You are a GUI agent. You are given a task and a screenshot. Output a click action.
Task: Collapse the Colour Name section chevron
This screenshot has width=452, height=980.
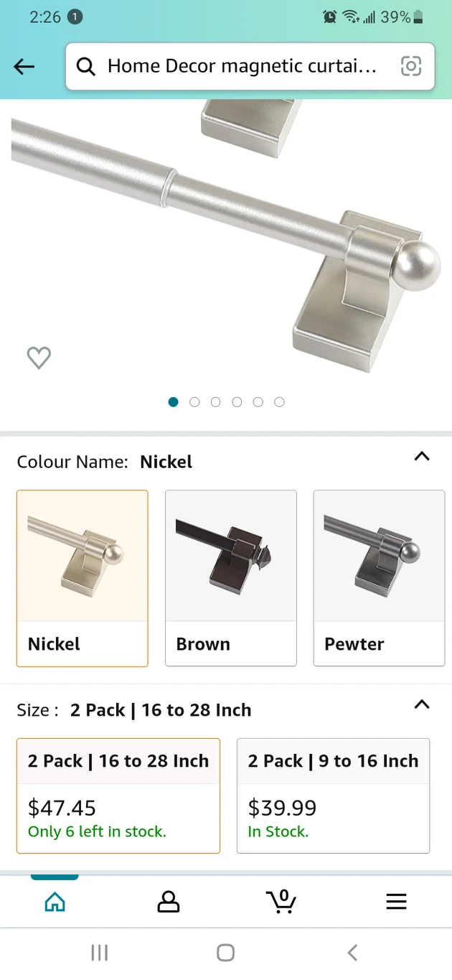(422, 457)
